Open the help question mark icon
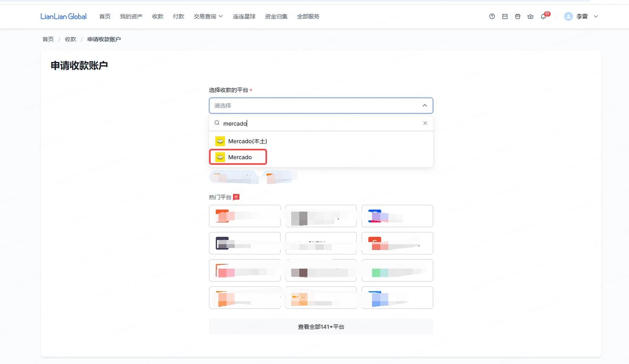The image size is (629, 364). point(492,16)
